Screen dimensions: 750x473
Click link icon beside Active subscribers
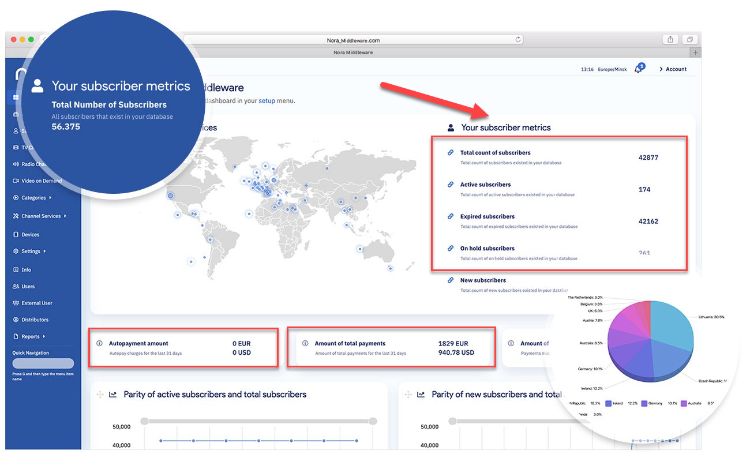coord(450,185)
